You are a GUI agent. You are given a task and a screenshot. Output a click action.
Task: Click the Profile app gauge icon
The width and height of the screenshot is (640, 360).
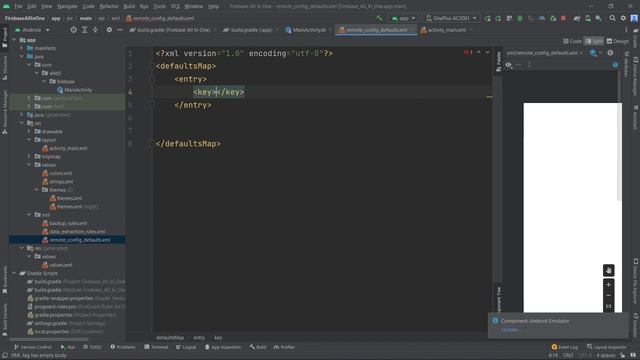[x=542, y=18]
